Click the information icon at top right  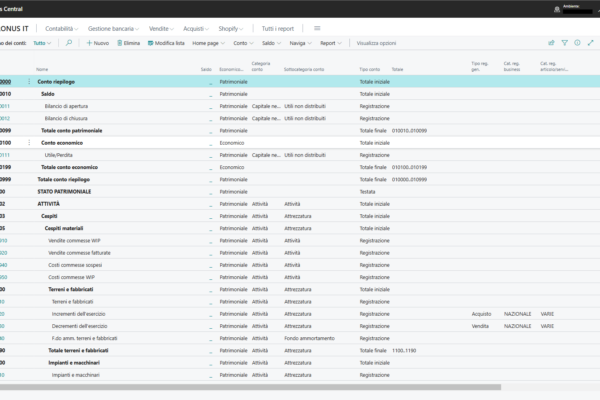pyautogui.click(x=577, y=43)
